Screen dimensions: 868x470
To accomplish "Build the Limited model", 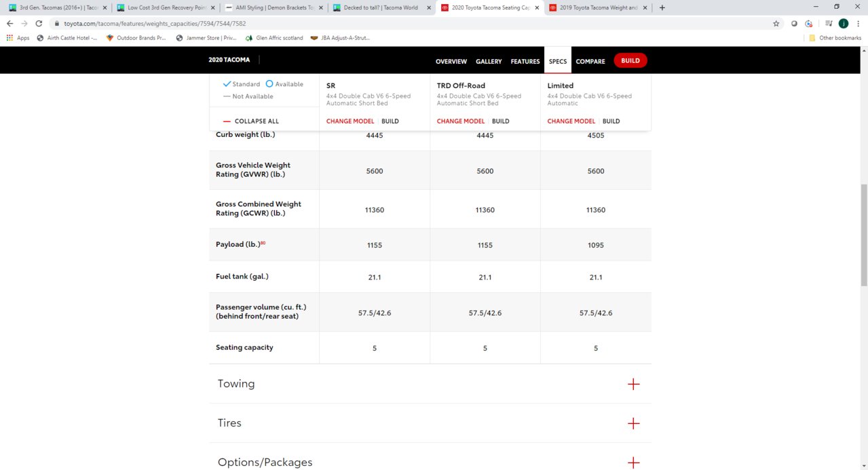I will [611, 121].
